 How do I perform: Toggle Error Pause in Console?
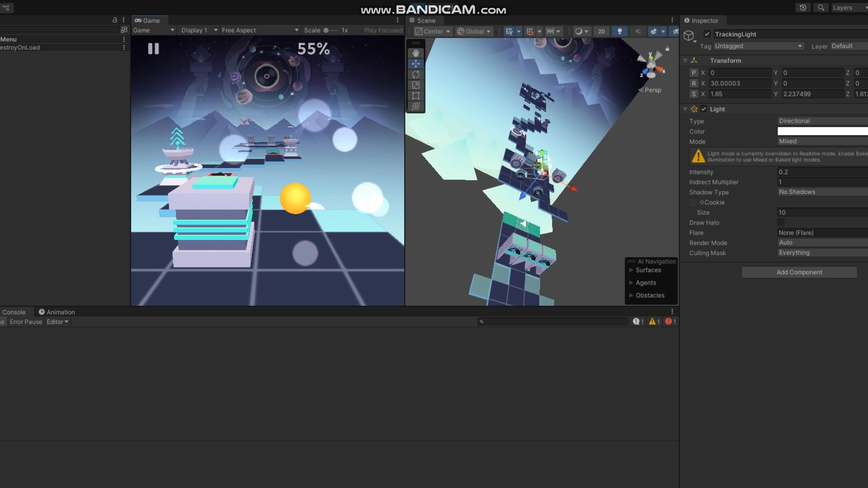(x=26, y=322)
